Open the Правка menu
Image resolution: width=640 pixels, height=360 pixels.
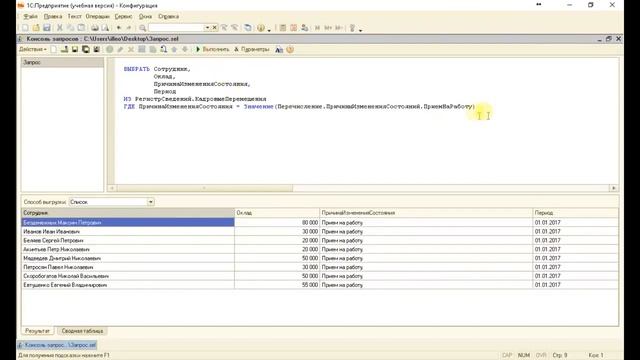[x=53, y=16]
